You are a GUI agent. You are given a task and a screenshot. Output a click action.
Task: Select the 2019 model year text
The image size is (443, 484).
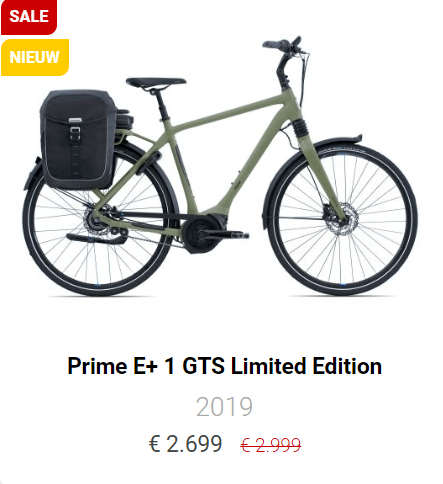[x=224, y=407]
